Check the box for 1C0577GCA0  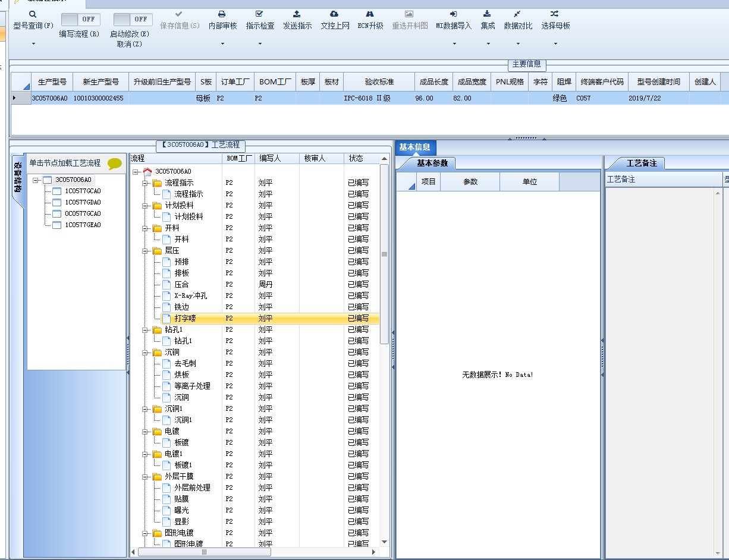[56, 191]
